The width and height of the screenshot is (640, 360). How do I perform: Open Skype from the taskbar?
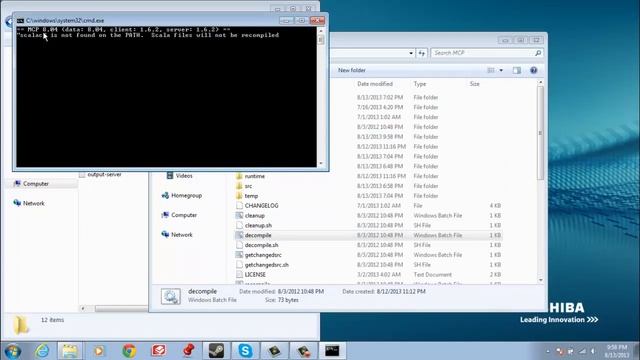tap(245, 351)
